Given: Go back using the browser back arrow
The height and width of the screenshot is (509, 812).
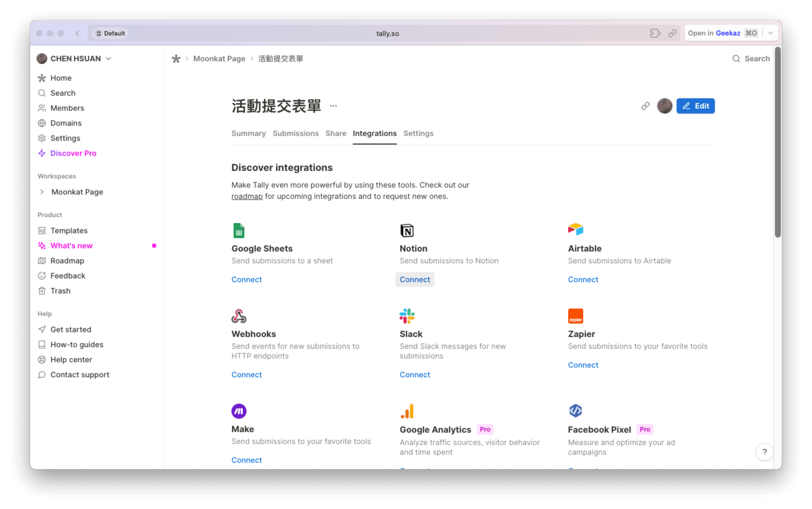Looking at the screenshot, I should 78,33.
